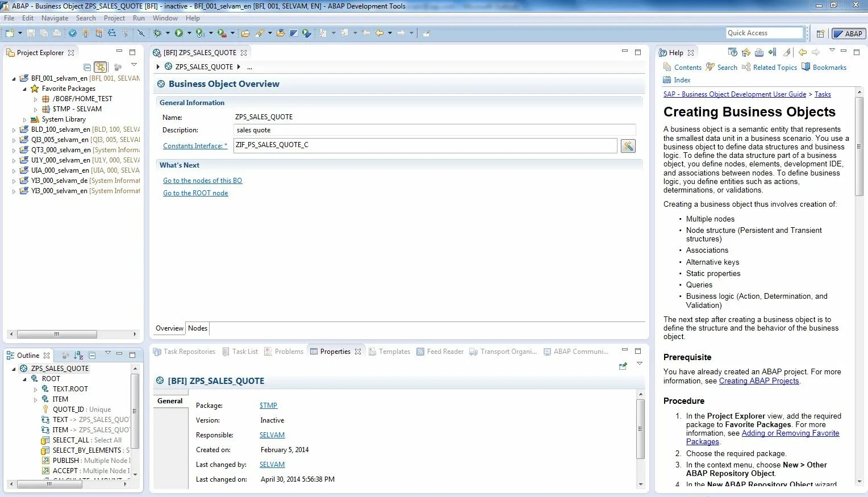The height and width of the screenshot is (497, 868).
Task: Expand TEXT.ROOT node in Outline
Action: pos(35,389)
